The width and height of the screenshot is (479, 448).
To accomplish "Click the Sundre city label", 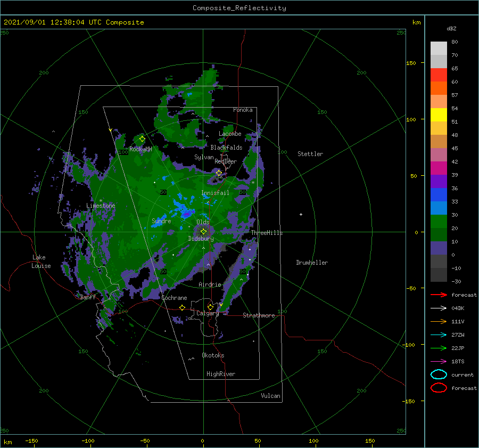I will point(161,221).
